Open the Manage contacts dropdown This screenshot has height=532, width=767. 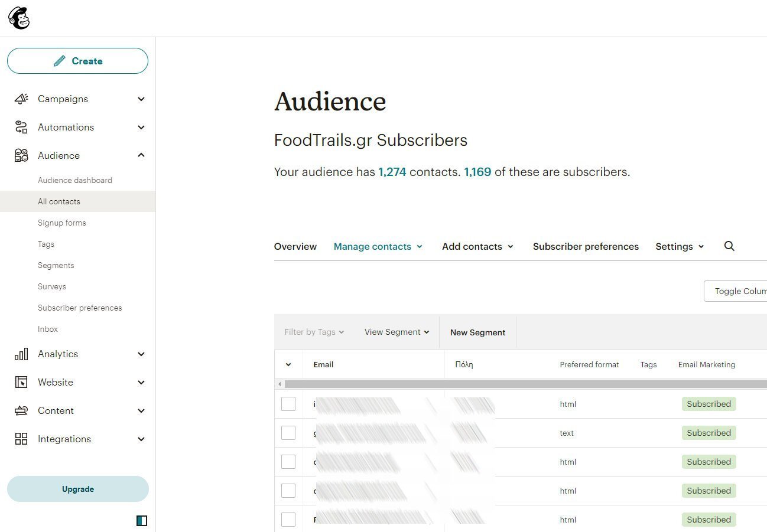coord(378,246)
